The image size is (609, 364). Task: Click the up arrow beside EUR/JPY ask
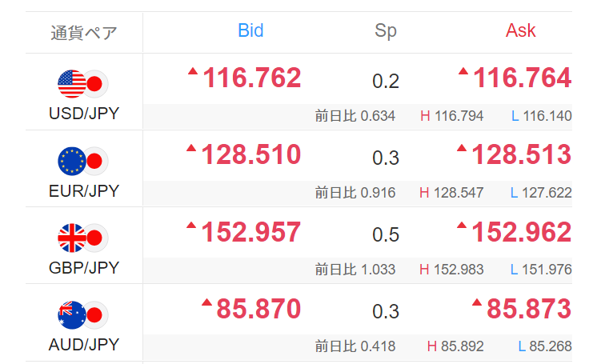pos(463,148)
